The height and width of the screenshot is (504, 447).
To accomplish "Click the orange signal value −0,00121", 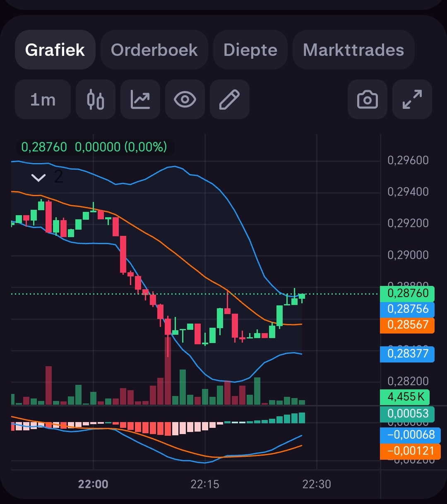I will 410,451.
